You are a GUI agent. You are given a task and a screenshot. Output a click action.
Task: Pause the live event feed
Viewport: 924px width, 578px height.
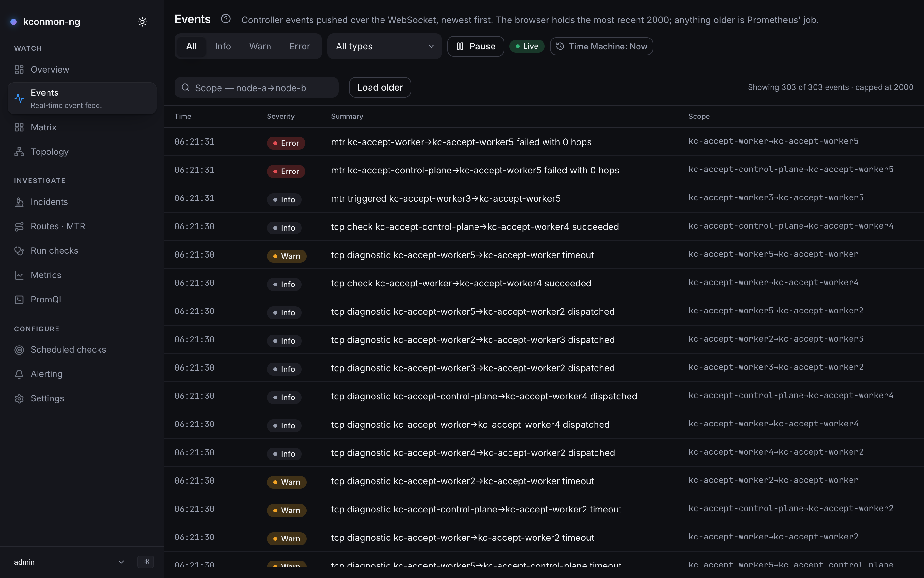tap(475, 46)
